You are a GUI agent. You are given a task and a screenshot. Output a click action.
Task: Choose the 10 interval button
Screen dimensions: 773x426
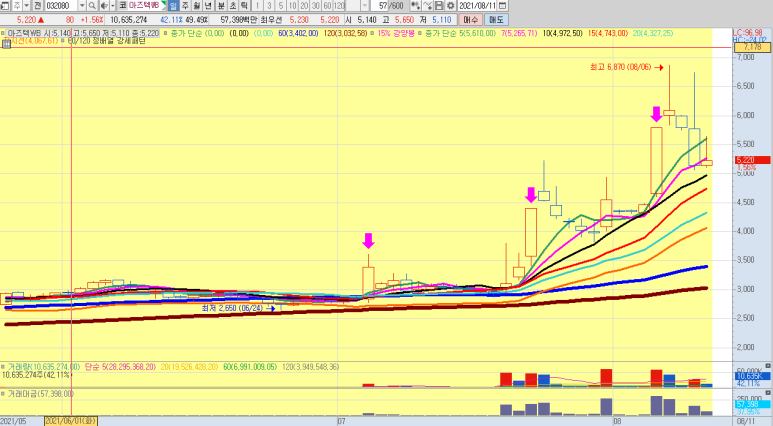292,6
